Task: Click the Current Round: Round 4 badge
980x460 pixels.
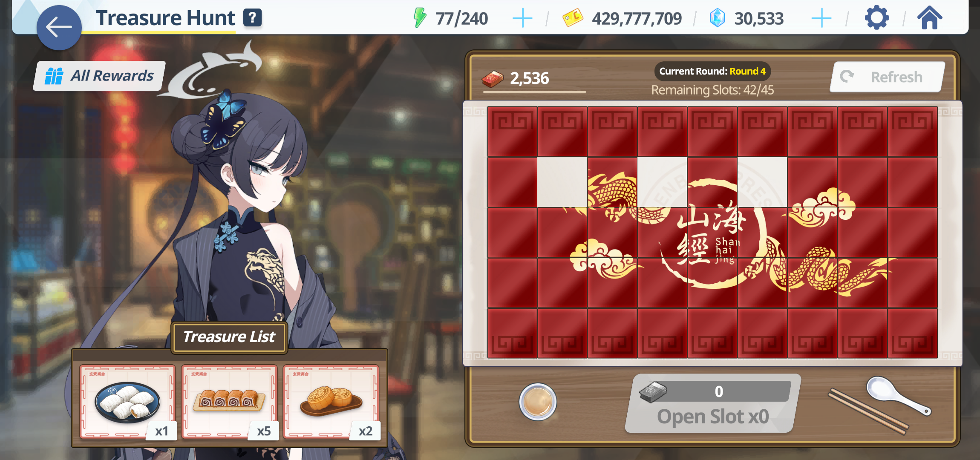Action: point(712,71)
